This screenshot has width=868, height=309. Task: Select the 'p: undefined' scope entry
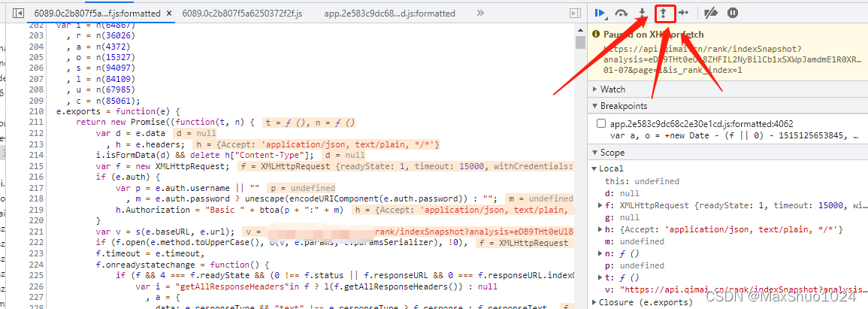pyautogui.click(x=635, y=266)
